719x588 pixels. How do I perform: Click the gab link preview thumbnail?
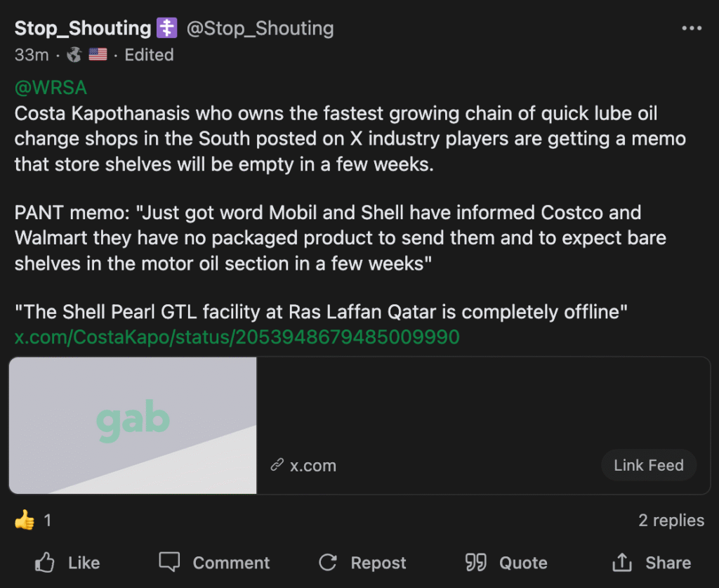(x=133, y=425)
